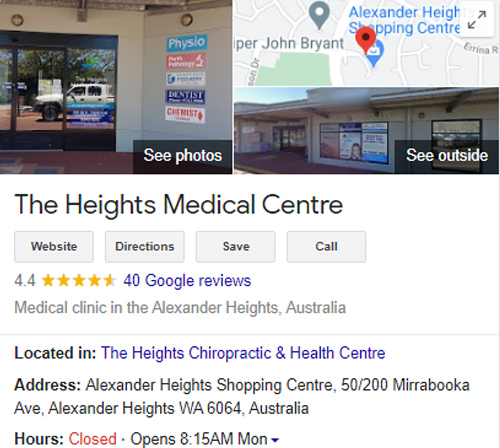Click the Alexander Heights Shopping Centre map label
The image size is (500, 448).
click(405, 20)
